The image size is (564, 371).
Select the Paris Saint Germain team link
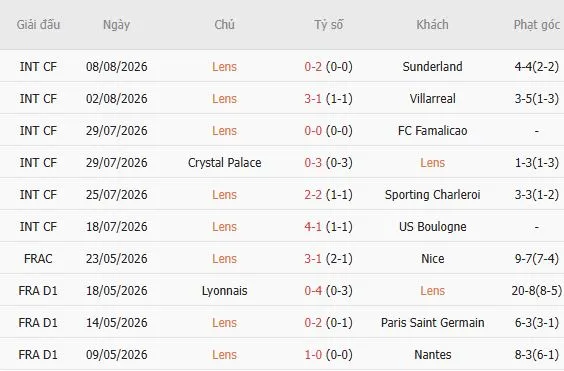tap(432, 323)
